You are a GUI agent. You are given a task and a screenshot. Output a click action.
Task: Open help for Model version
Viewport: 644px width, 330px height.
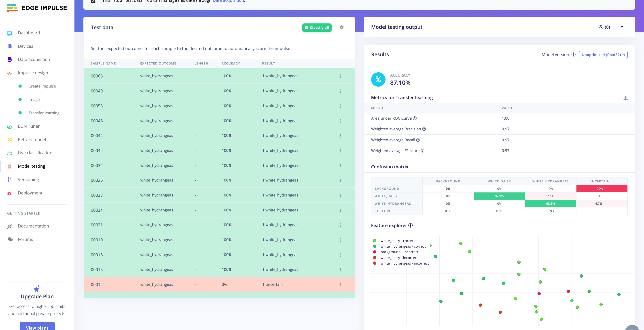pos(574,54)
